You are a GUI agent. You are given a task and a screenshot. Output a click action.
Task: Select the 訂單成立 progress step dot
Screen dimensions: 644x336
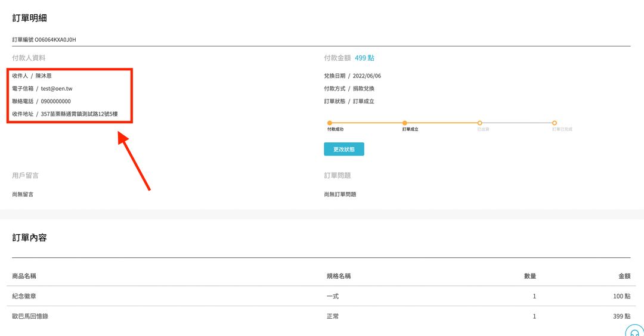click(x=405, y=123)
